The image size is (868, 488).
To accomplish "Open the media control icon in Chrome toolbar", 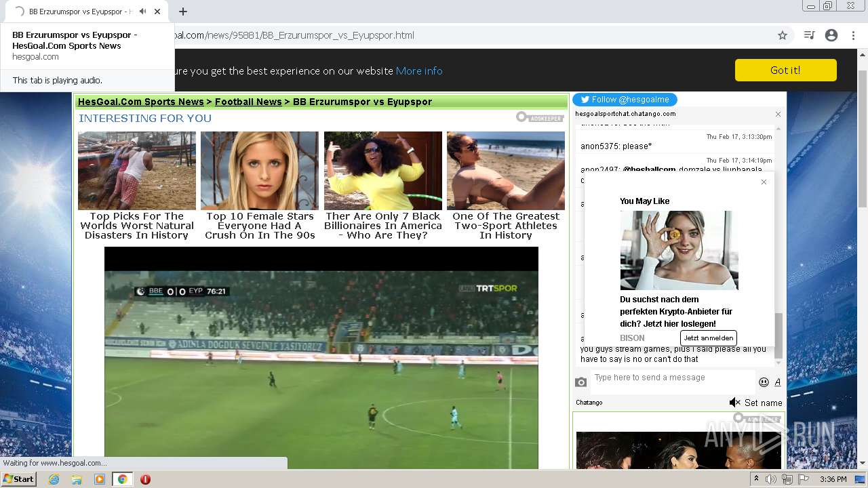I will (809, 35).
